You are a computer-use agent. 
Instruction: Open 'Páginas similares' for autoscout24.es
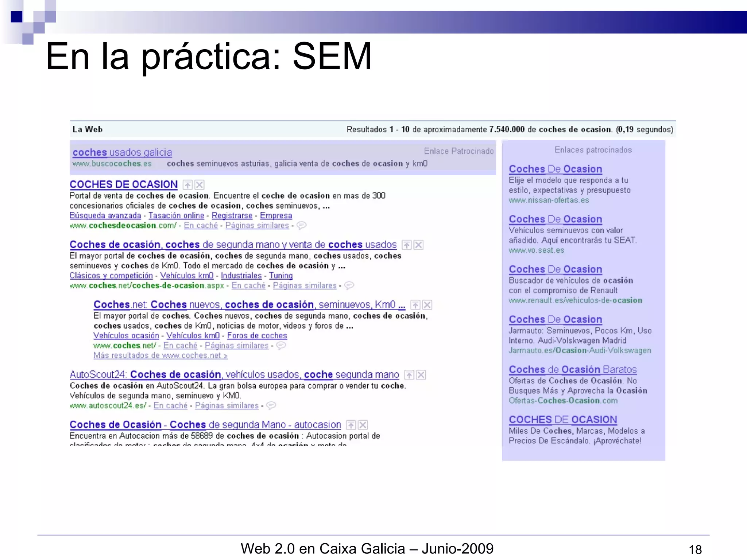coord(227,405)
